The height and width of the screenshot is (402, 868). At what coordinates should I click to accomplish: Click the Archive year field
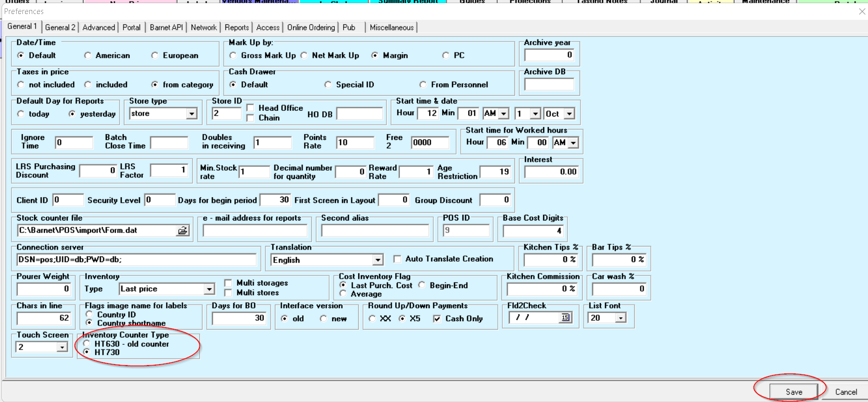click(549, 55)
